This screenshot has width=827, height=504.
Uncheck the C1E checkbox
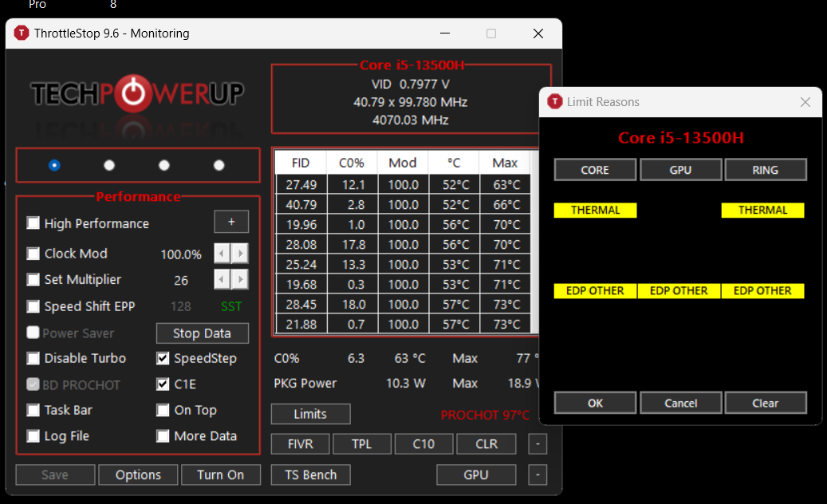[x=163, y=384]
